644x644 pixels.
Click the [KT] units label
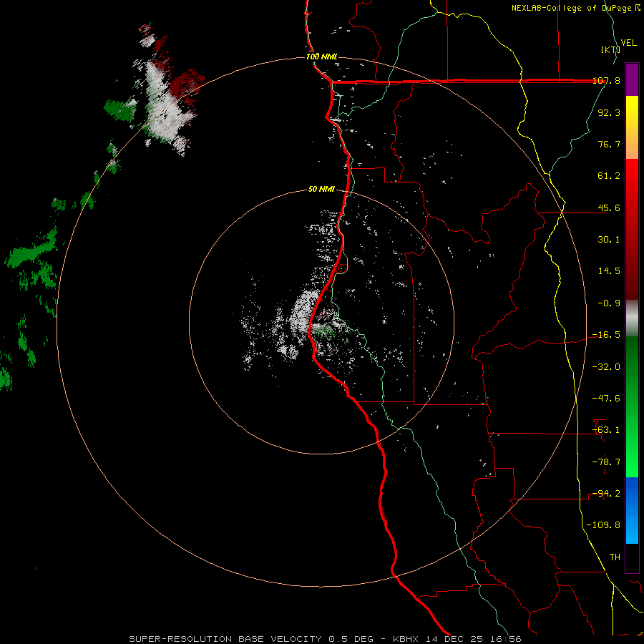click(x=610, y=49)
